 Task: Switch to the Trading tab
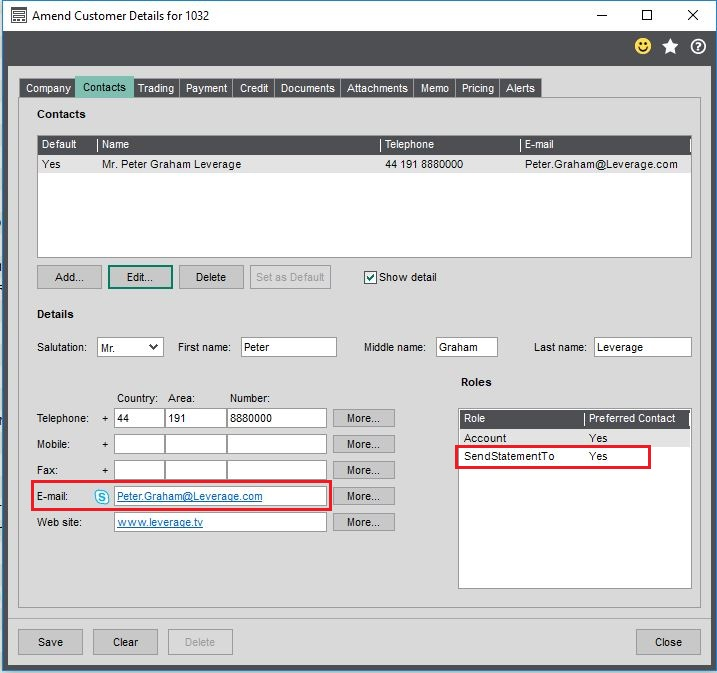pyautogui.click(x=155, y=88)
